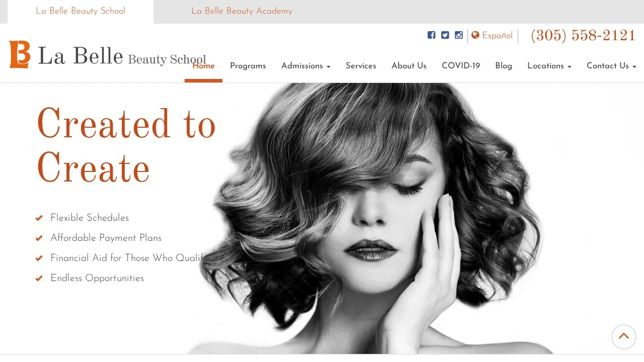This screenshot has width=644, height=362.
Task: Click the orange B logo icon
Action: pos(20,54)
